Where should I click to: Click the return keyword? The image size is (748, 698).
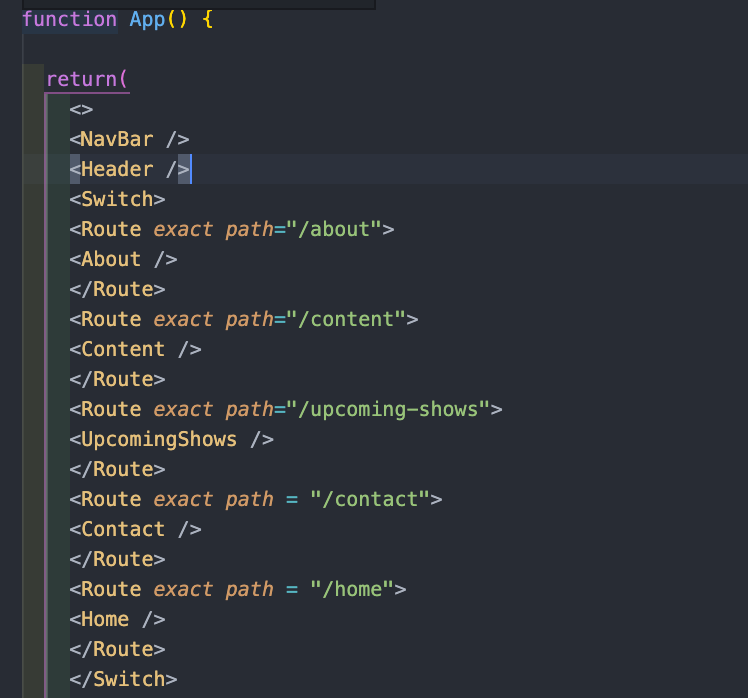click(x=82, y=79)
